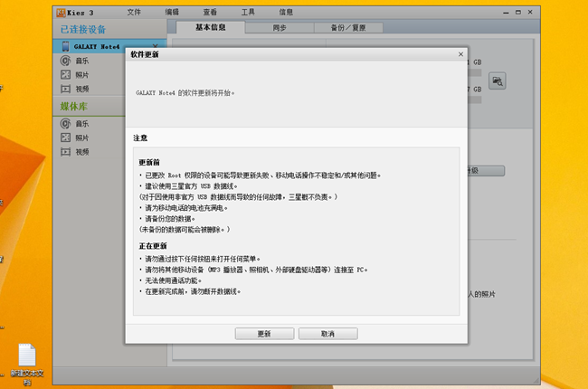Open device 音乐 under connected device

(x=82, y=61)
